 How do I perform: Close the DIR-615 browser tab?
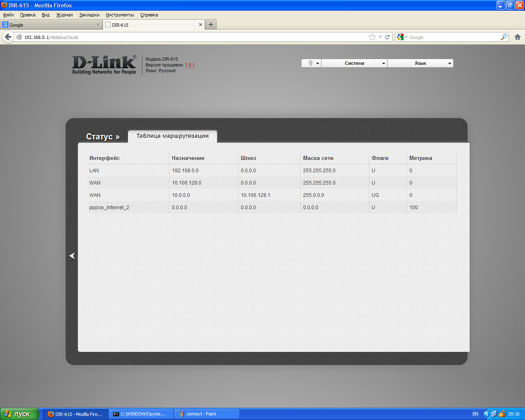click(201, 25)
